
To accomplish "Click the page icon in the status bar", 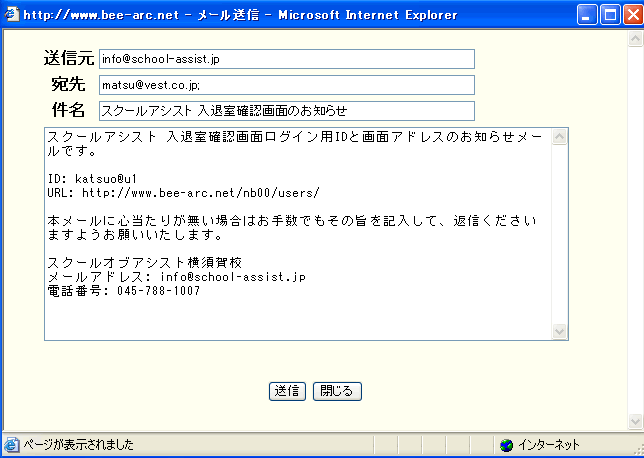I will click(12, 445).
